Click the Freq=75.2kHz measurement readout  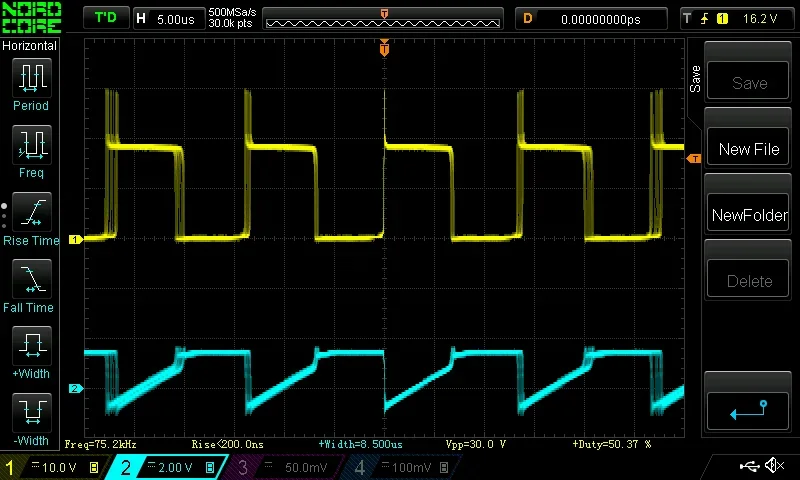point(101,444)
